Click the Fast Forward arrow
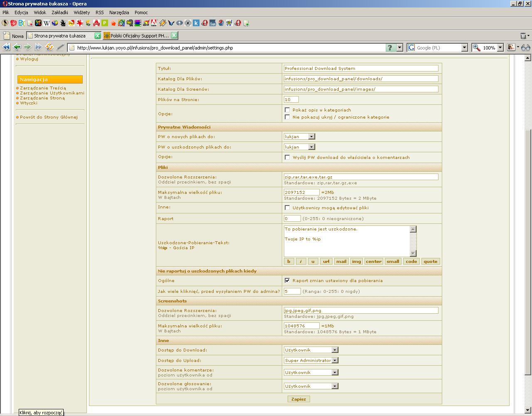The image size is (532, 416). pos(38,47)
